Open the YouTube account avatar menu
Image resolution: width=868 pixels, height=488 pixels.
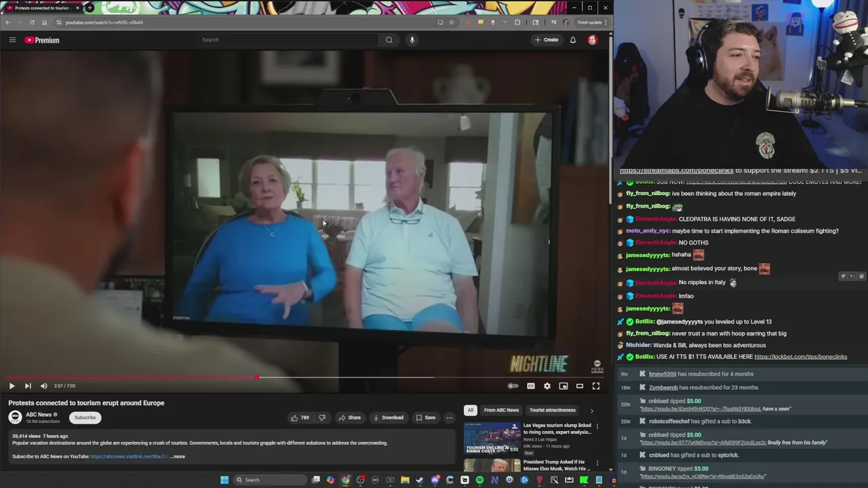(x=592, y=40)
